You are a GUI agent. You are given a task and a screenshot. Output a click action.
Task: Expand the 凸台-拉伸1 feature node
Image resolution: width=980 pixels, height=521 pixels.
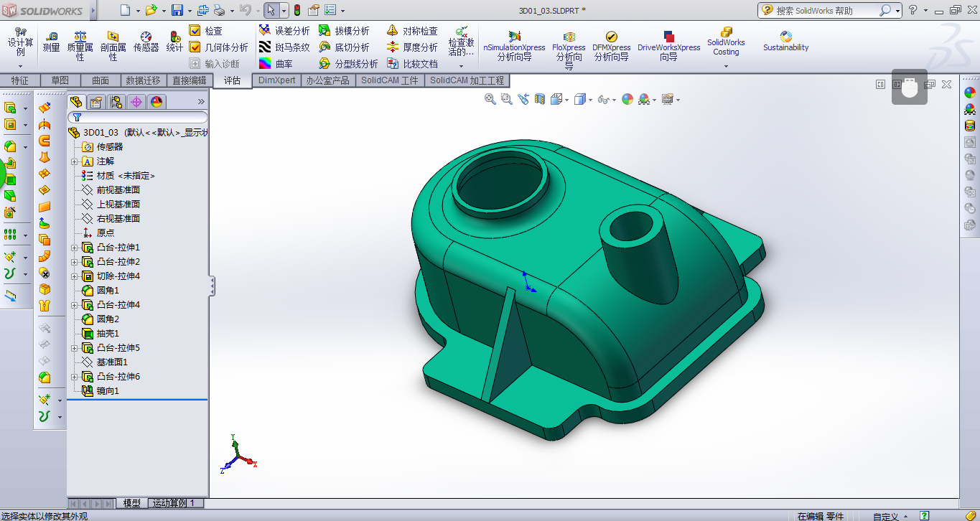[74, 248]
